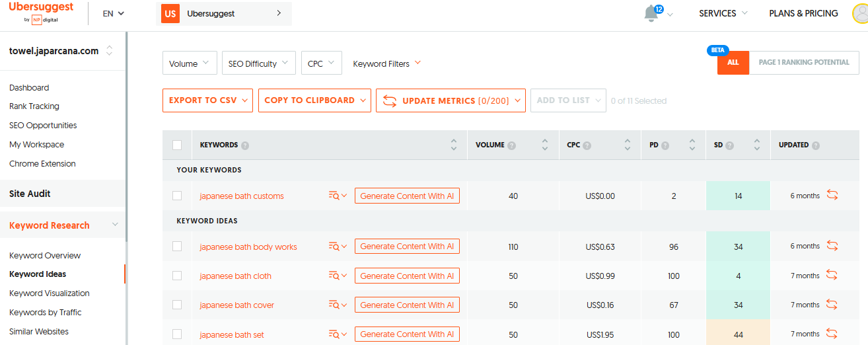Image resolution: width=868 pixels, height=345 pixels.
Task: Open My Workspace in the sidebar
Action: coord(36,144)
